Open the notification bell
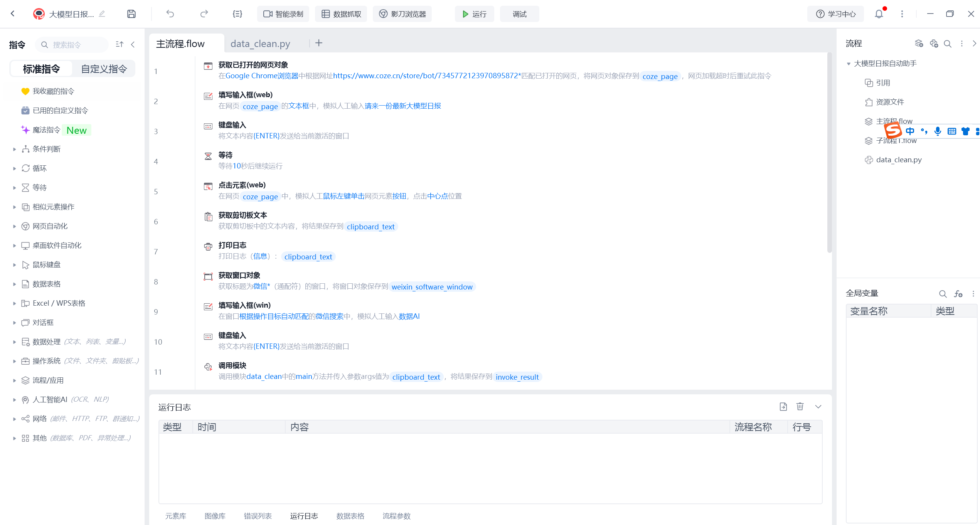980x525 pixels. [879, 14]
